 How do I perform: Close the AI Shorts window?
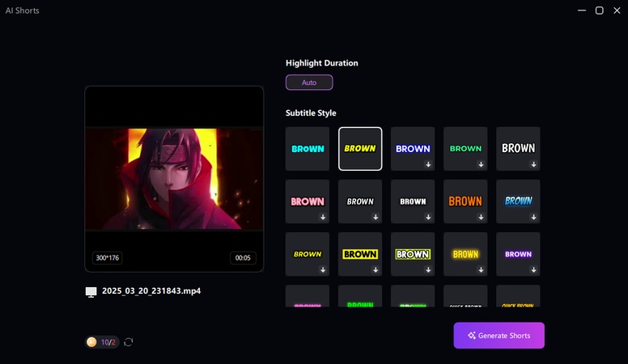click(x=617, y=11)
